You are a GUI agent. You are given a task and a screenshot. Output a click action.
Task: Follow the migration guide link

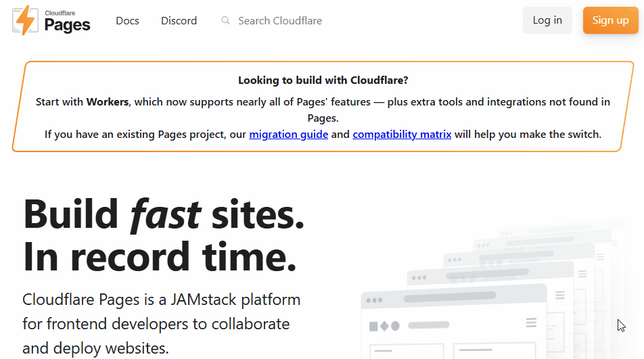288,134
